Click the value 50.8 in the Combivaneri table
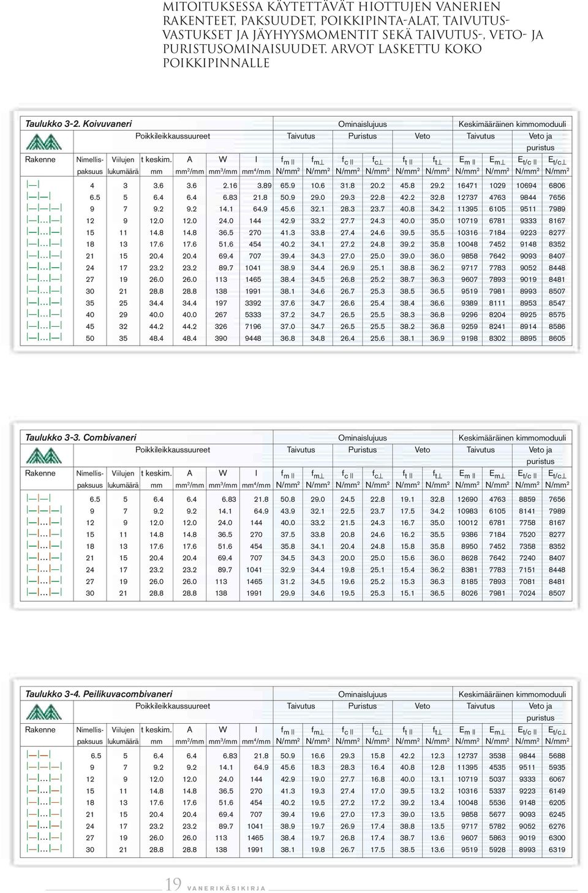588x893 pixels. pos(287,499)
